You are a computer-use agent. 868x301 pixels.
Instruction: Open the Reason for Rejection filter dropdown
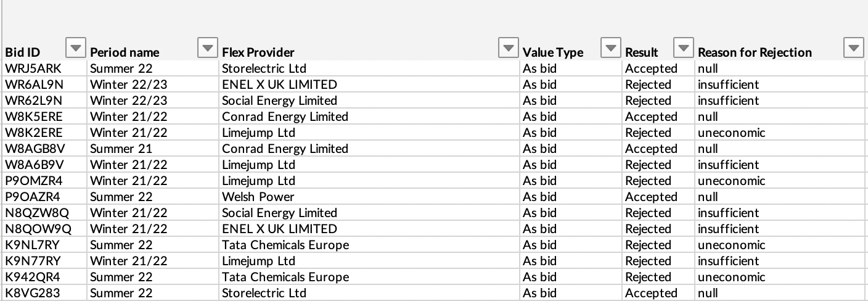853,47
